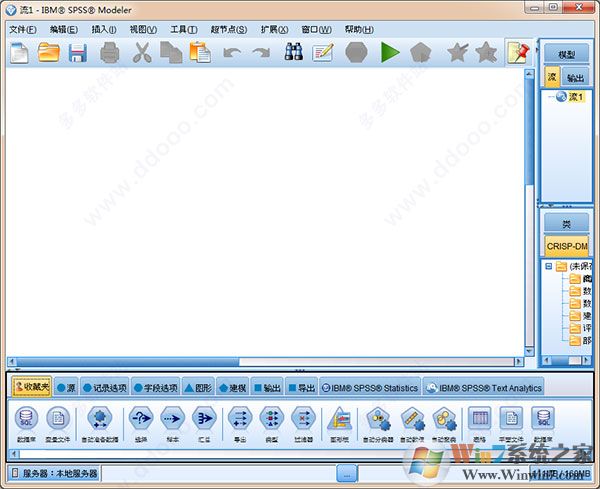The image size is (600, 489).
Task: Save the stream using the floppy disk icon
Action: pyautogui.click(x=78, y=53)
